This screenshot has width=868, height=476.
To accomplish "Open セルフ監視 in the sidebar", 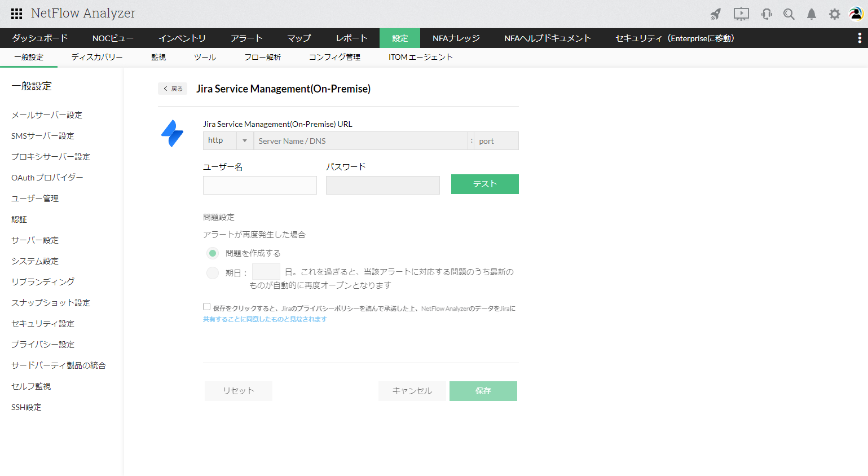I will click(31, 386).
